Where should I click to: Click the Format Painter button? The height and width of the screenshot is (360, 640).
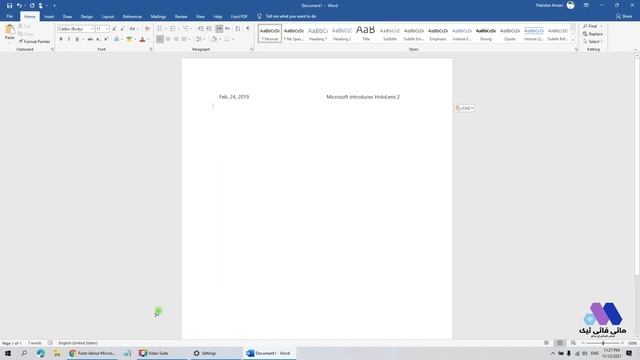coord(34,42)
